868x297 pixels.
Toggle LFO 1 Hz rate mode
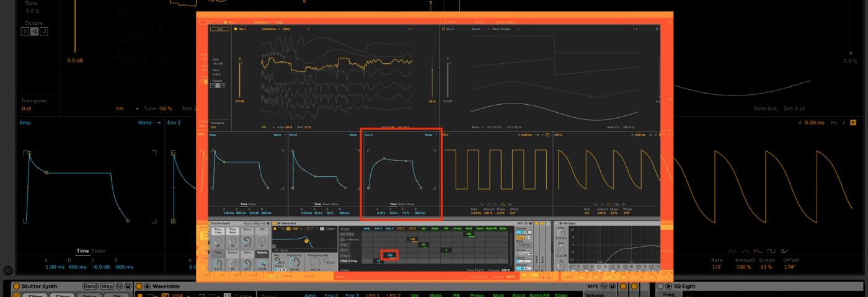[537, 135]
